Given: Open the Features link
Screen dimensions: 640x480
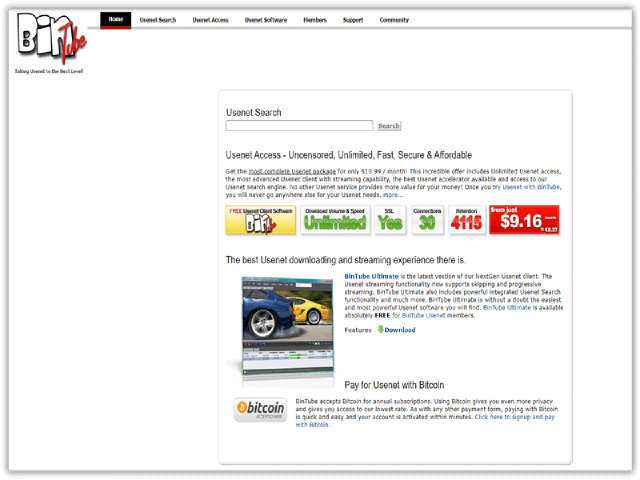Looking at the screenshot, I should pos(358,330).
